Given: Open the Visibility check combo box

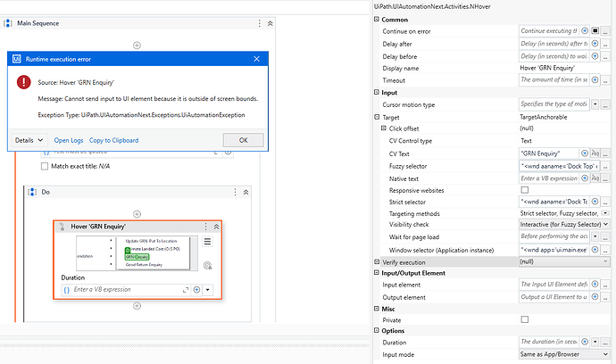Looking at the screenshot, I should pos(564,224).
